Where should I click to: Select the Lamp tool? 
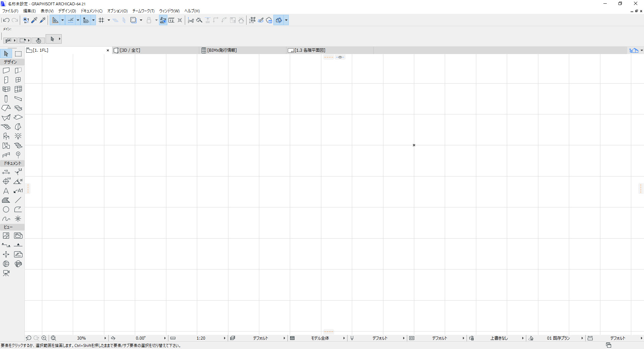(18, 136)
